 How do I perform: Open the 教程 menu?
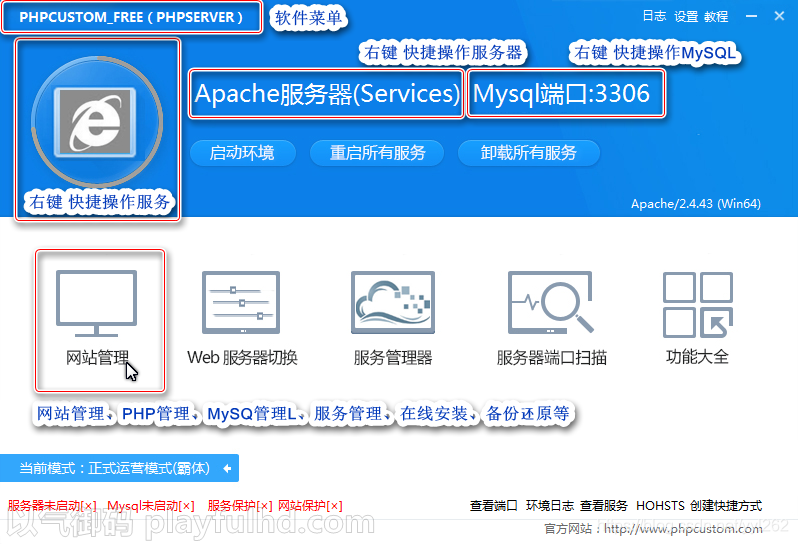coord(716,16)
